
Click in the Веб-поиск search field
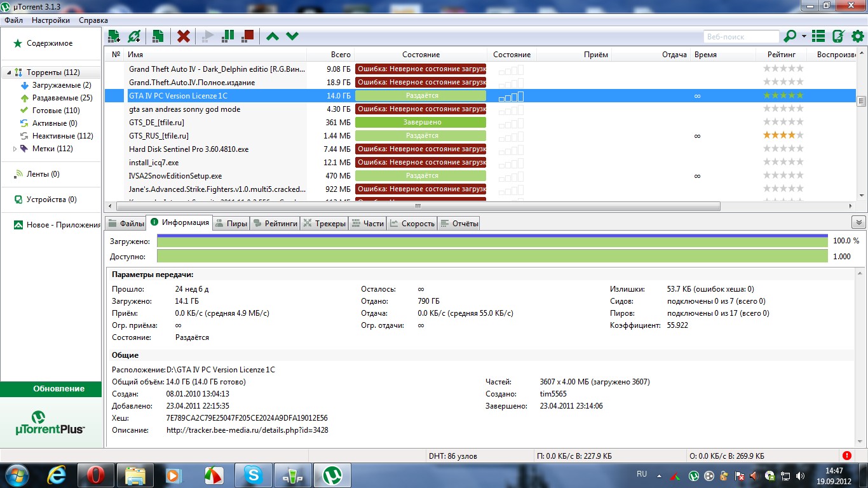741,37
